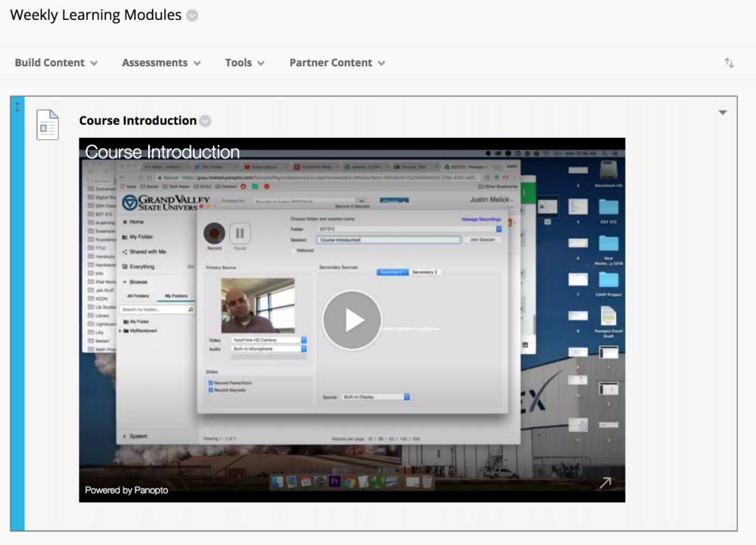Click the Pause button in recorder
The height and width of the screenshot is (545, 756).
(240, 235)
